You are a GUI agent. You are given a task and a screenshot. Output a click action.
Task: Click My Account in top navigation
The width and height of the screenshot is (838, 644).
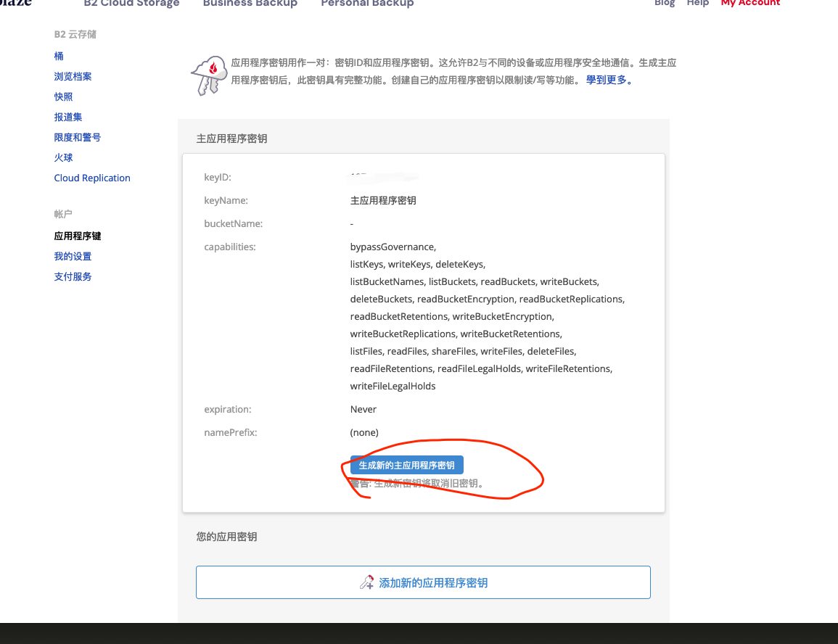[750, 4]
